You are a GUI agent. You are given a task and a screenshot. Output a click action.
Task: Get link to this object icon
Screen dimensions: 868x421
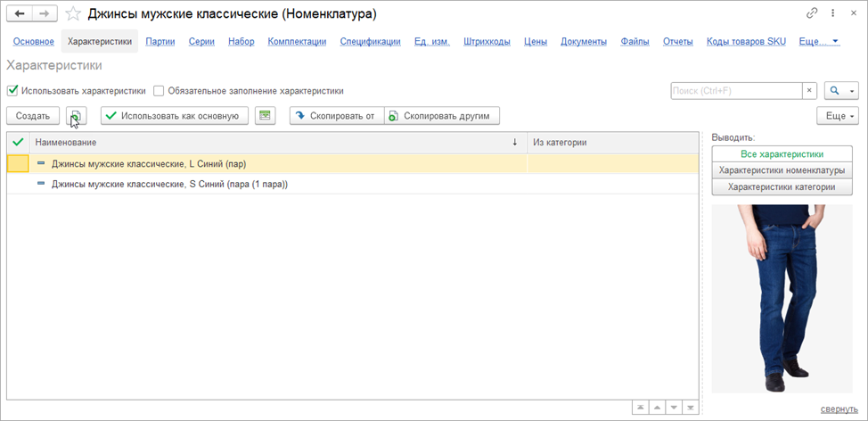pos(812,13)
